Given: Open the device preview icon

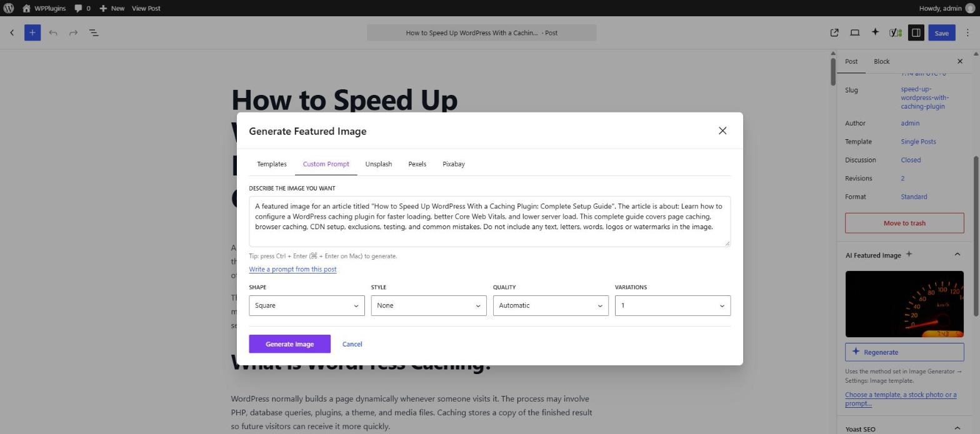Looking at the screenshot, I should [x=854, y=32].
